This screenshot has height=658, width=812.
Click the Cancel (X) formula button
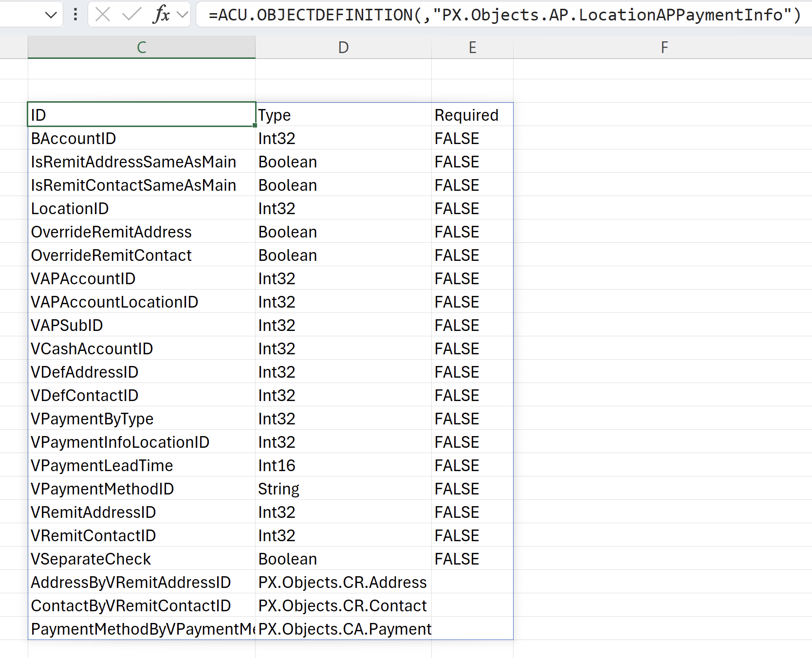coord(103,15)
